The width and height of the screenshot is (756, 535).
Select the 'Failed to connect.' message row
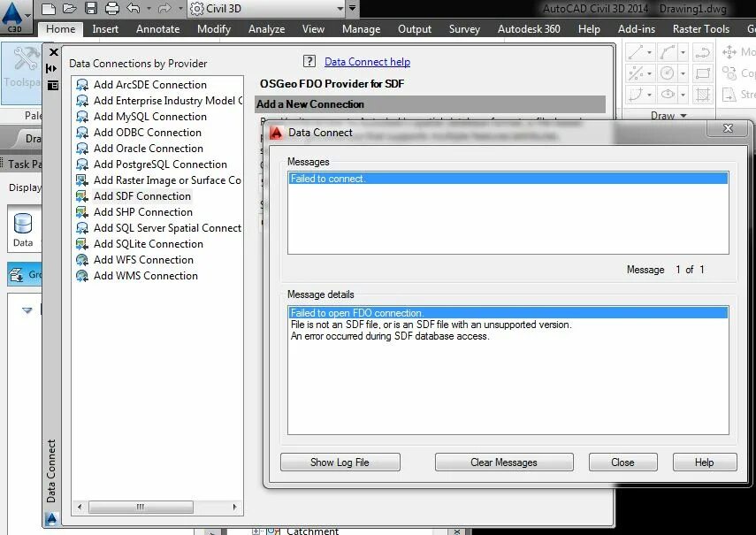(x=508, y=179)
